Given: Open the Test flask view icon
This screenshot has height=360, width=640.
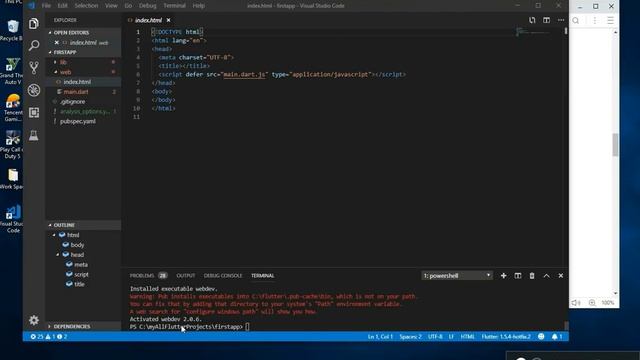Looking at the screenshot, I should coord(34,135).
